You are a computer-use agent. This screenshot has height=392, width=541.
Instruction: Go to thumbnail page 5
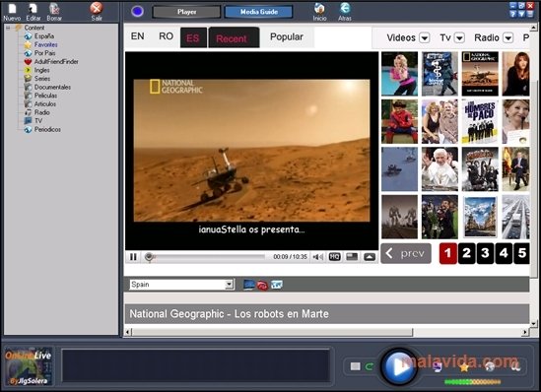(521, 253)
